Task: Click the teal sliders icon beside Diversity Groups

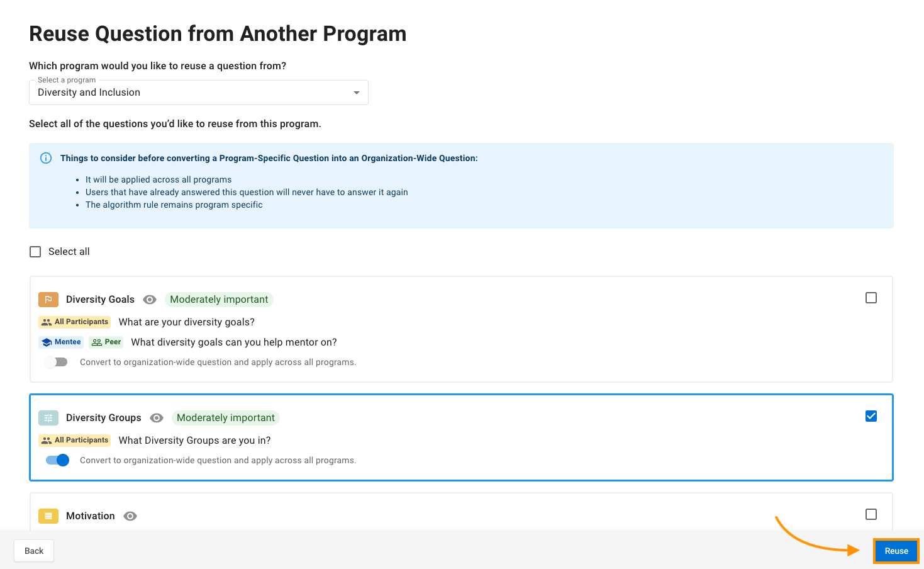Action: click(48, 418)
